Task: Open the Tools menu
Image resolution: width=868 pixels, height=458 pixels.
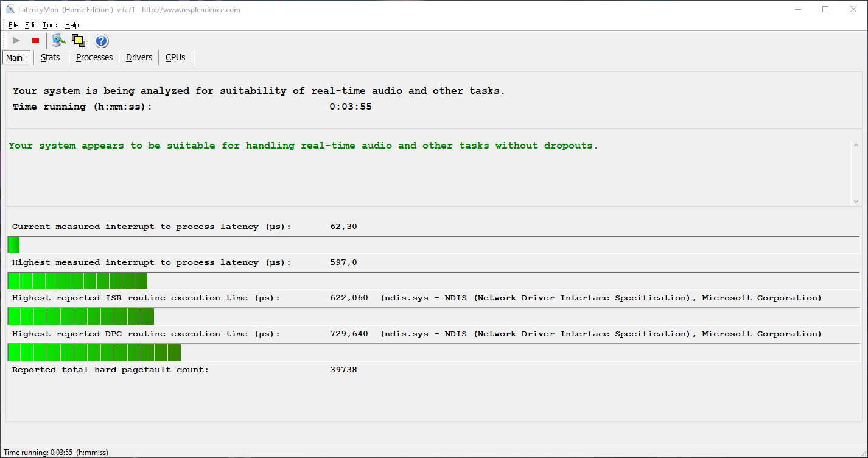Action: pyautogui.click(x=51, y=25)
